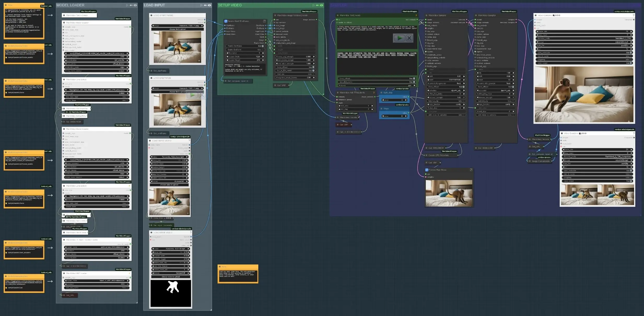Toggle the eye icon on the MODEL LOADER group
Screen dimensions: 644x316
point(135,5)
